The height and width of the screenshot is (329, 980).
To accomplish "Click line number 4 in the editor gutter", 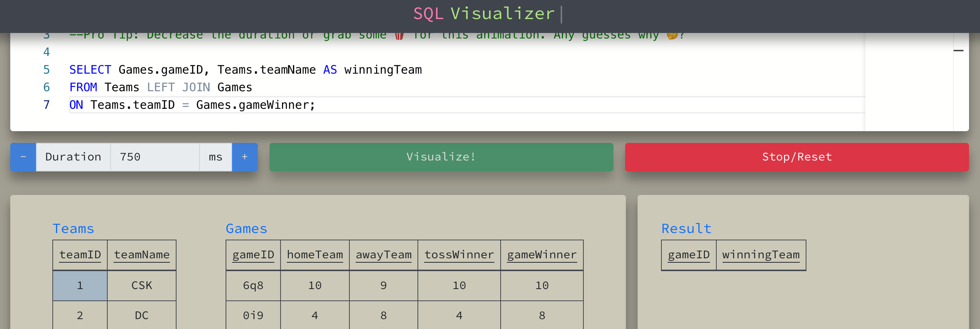I will point(47,52).
